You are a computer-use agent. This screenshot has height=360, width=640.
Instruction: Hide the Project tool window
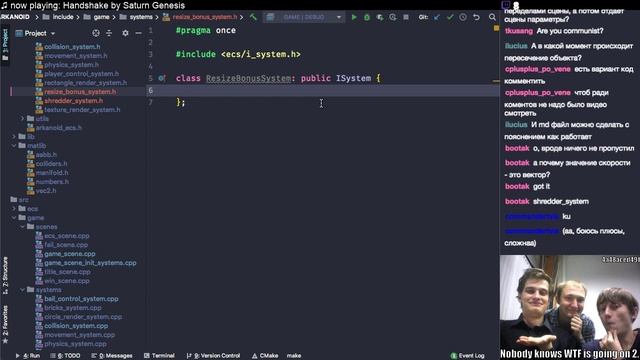click(x=138, y=33)
